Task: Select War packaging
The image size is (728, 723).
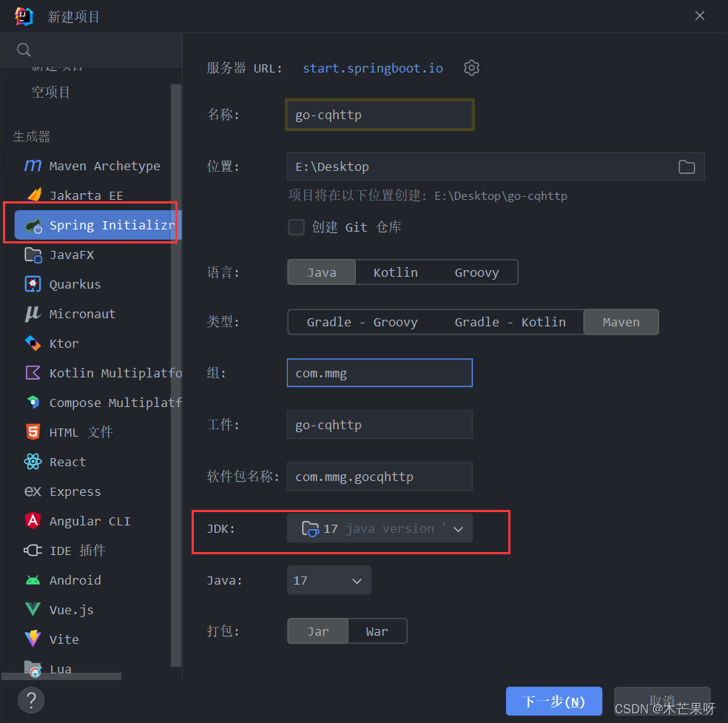Action: tap(377, 631)
